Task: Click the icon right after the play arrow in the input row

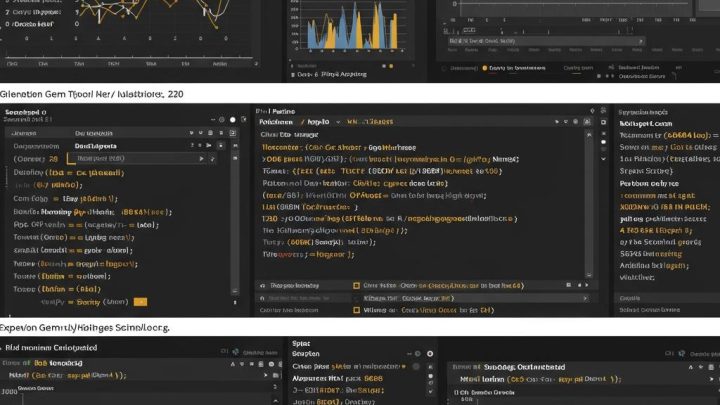Action: 212,158
